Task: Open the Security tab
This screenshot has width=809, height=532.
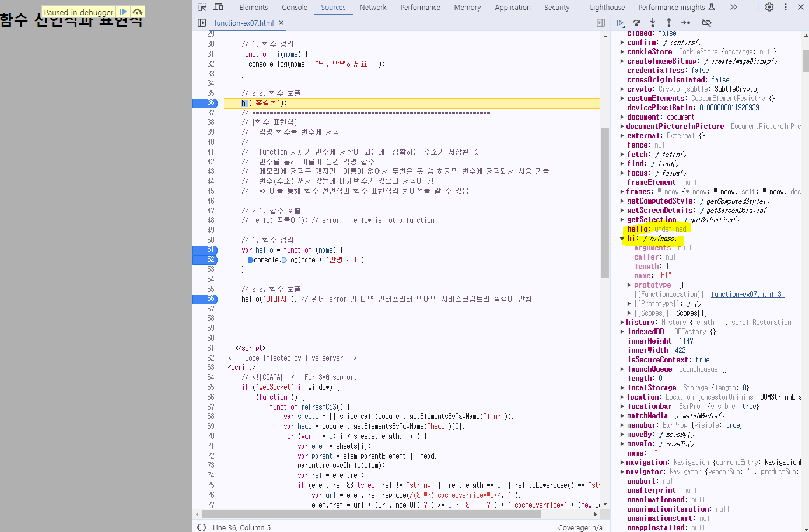Action: pyautogui.click(x=557, y=7)
